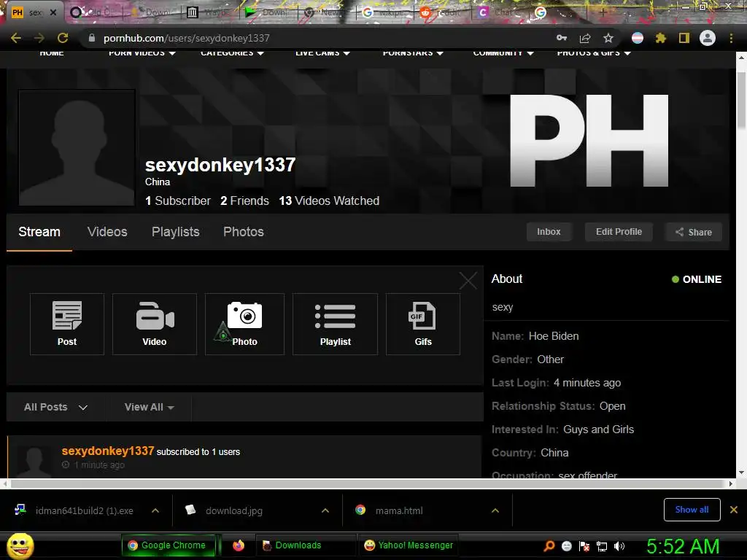
Task: Expand options for mama.html download
Action: [495, 510]
